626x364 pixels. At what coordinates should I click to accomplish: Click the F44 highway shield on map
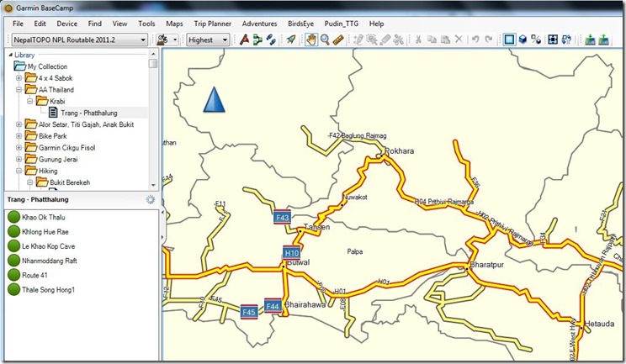pyautogui.click(x=273, y=306)
